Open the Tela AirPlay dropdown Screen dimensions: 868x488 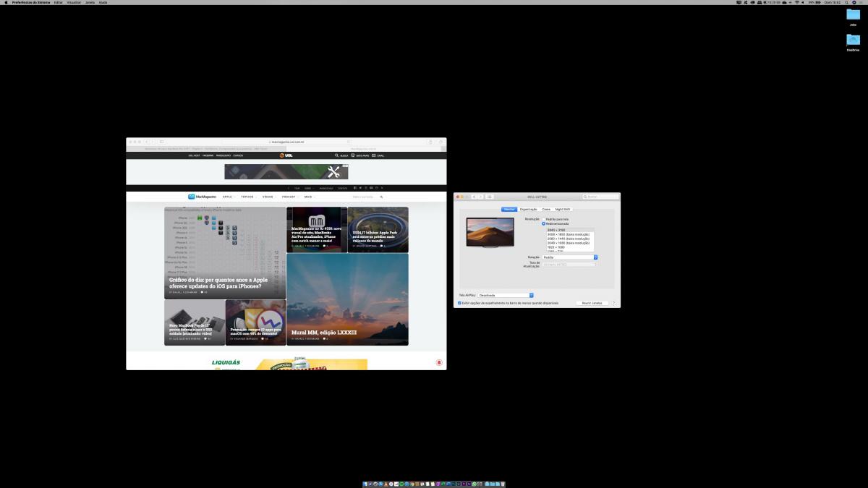505,295
